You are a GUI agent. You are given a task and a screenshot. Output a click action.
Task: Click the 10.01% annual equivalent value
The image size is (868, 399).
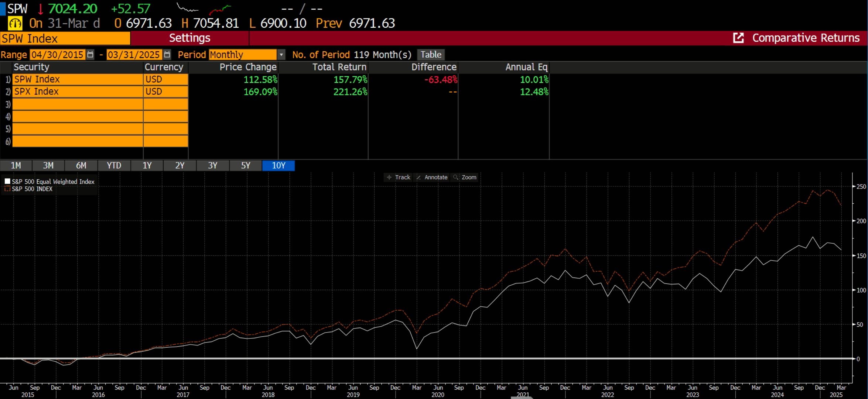pos(534,79)
